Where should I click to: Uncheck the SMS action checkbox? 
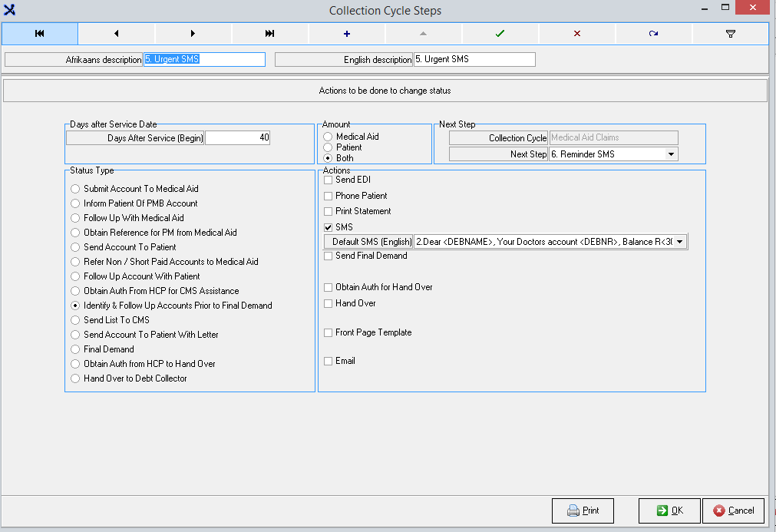[329, 227]
